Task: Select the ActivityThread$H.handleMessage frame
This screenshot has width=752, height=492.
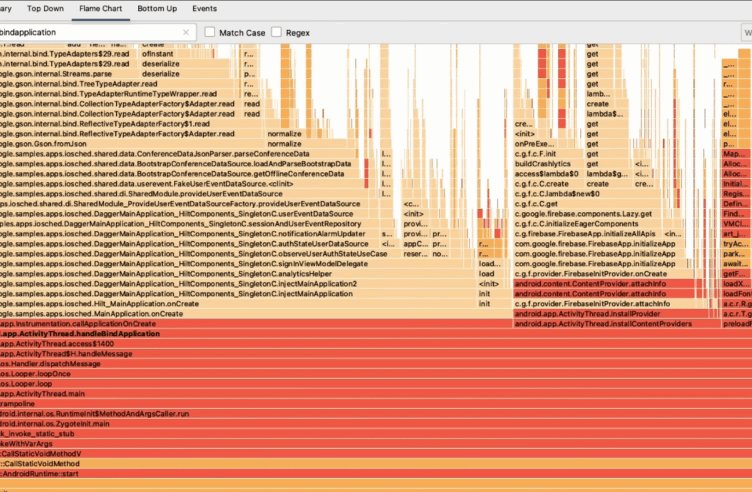Action: (x=376, y=353)
